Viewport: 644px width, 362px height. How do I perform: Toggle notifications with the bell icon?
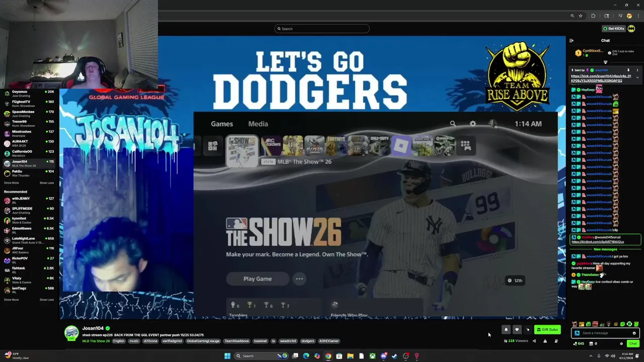[x=506, y=330]
